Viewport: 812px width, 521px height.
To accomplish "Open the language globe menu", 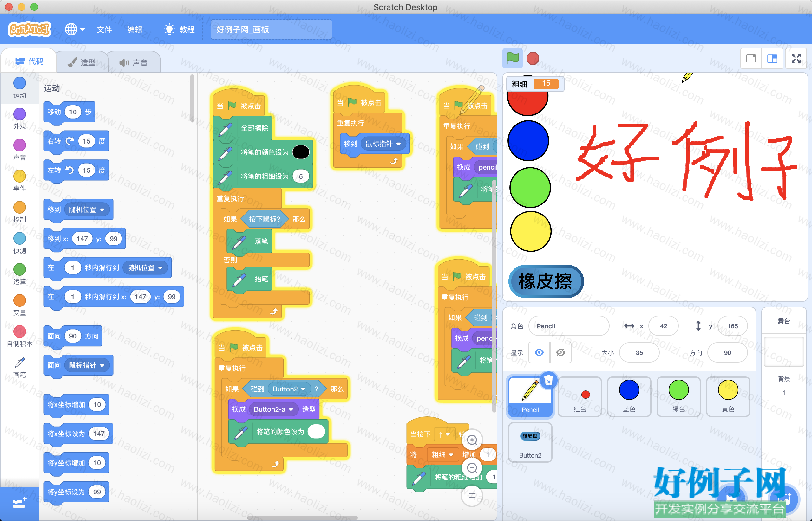I will point(75,29).
